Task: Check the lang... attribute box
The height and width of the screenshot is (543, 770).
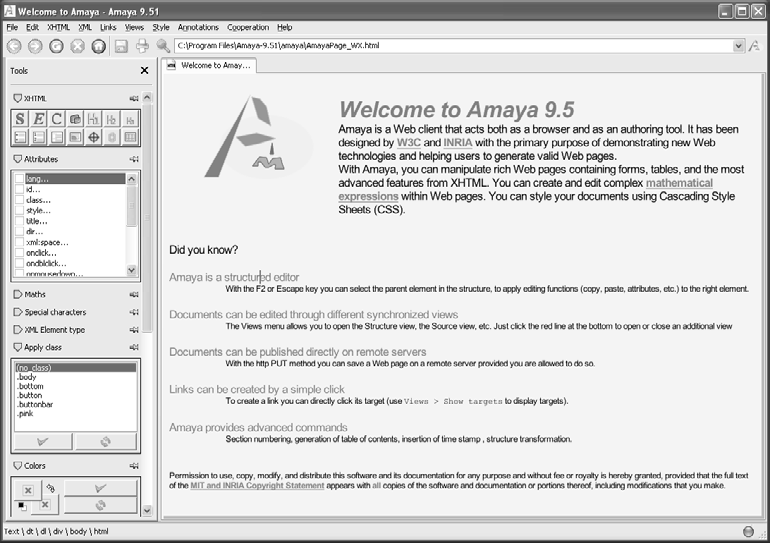Action: (19, 179)
